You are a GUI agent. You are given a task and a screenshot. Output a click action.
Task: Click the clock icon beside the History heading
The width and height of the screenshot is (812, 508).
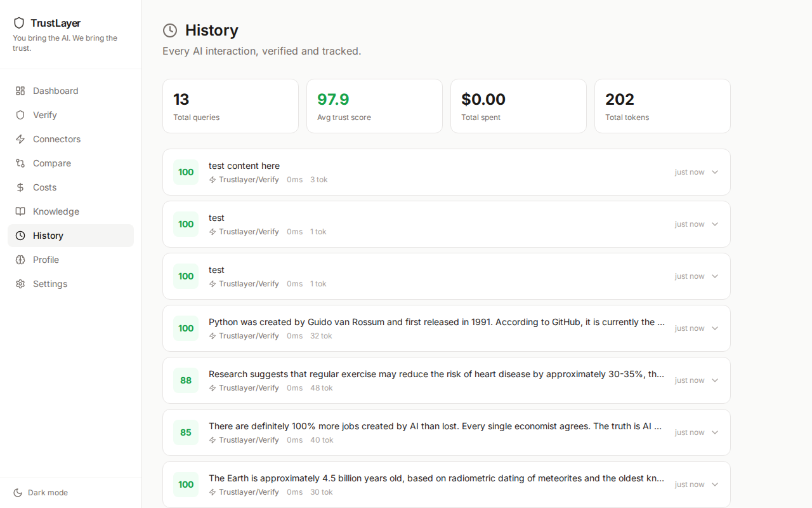[x=169, y=30]
